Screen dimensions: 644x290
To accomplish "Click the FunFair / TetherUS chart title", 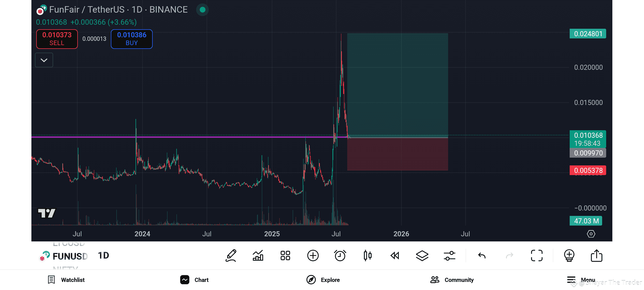I will pyautogui.click(x=118, y=10).
